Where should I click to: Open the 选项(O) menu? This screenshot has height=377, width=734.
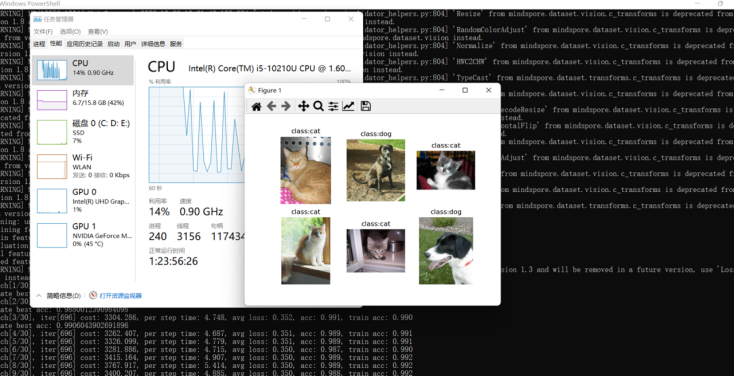70,32
